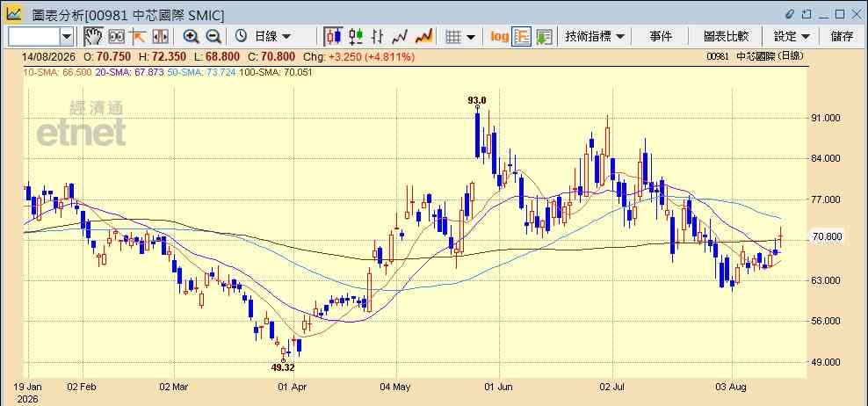Click the 20-SMA: 67.873 legend label
This screenshot has height=406, width=868.
pos(129,72)
